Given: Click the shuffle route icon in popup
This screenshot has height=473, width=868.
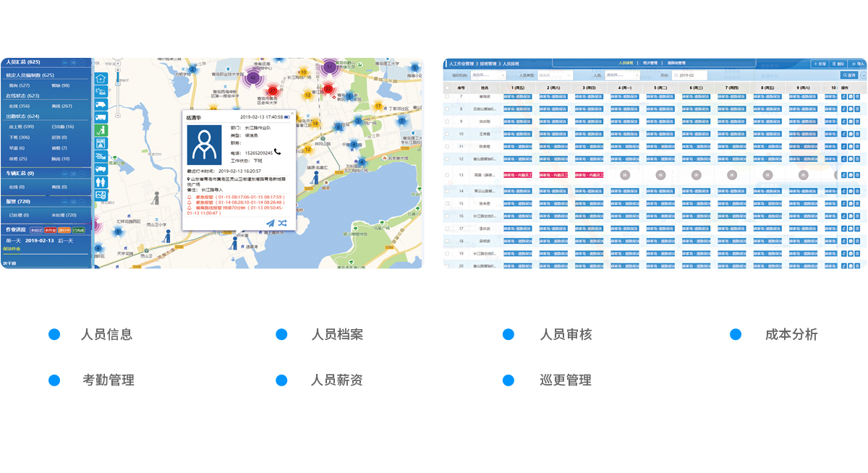Looking at the screenshot, I should point(283,223).
